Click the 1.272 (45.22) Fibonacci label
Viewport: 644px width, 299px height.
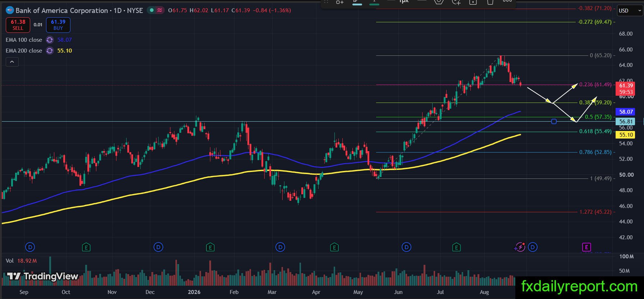(595, 212)
